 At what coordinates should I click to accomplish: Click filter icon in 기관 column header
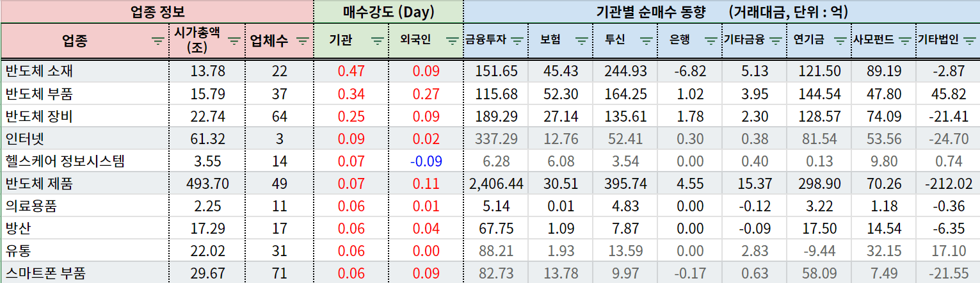click(378, 41)
